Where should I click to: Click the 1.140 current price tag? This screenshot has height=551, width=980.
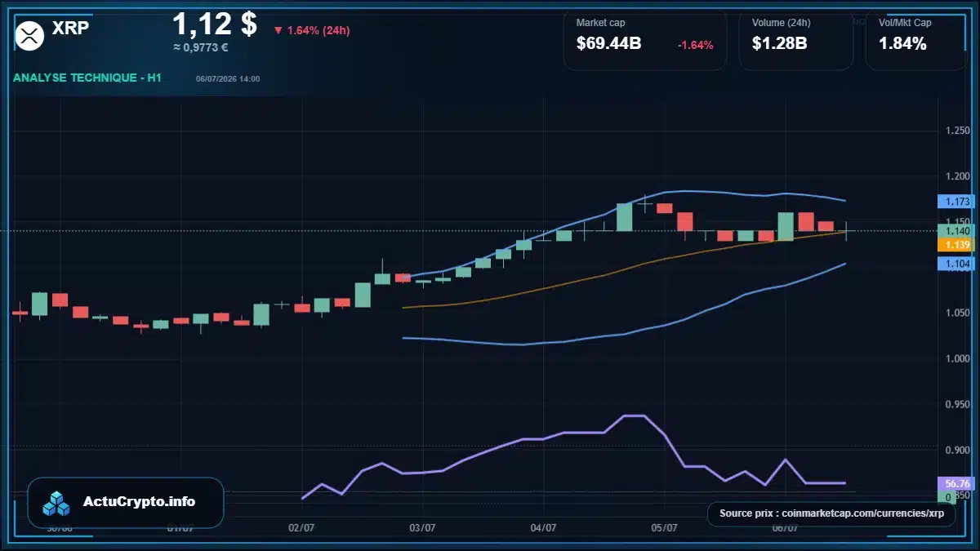pyautogui.click(x=956, y=231)
